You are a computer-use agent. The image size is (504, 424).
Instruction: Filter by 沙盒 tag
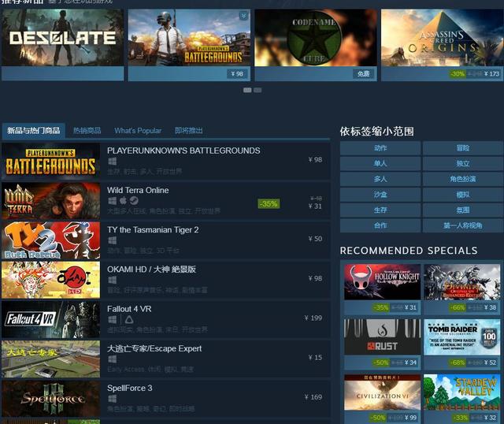380,195
